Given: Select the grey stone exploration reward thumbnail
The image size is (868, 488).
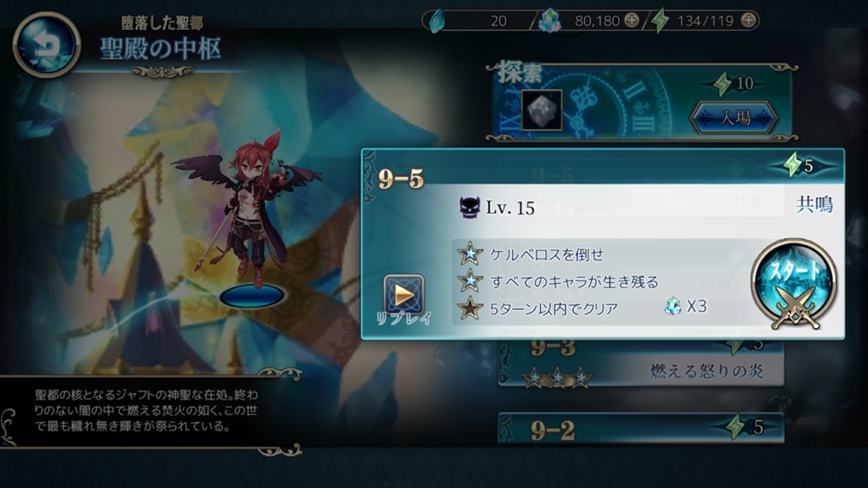Looking at the screenshot, I should pyautogui.click(x=542, y=109).
